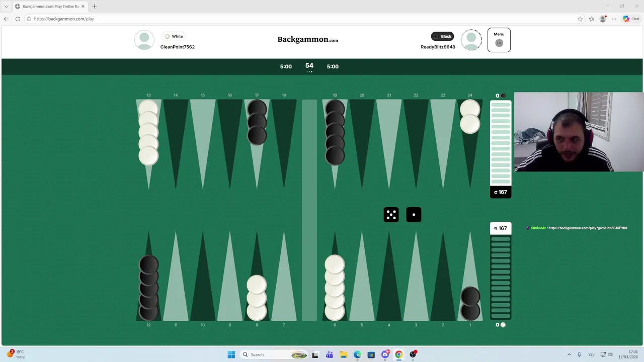Click the taskbar Search box

[x=274, y=354]
